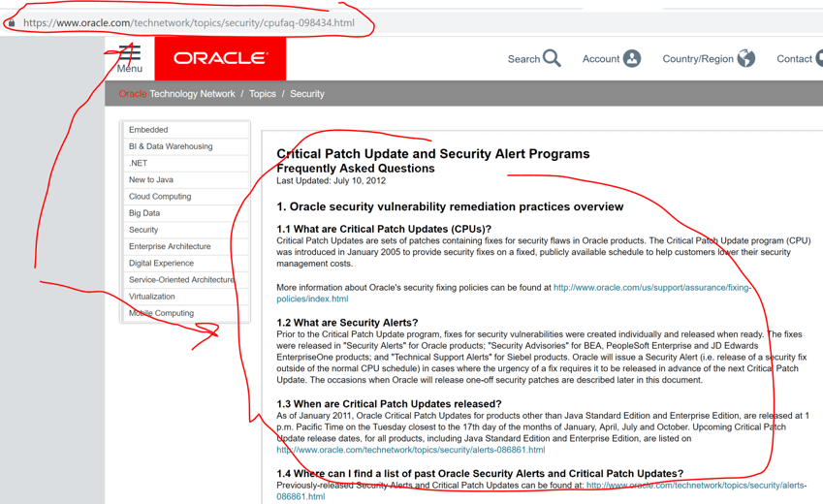Click heading 1.4 list of past Security Alerts
This screenshot has height=504, width=823.
tap(480, 474)
